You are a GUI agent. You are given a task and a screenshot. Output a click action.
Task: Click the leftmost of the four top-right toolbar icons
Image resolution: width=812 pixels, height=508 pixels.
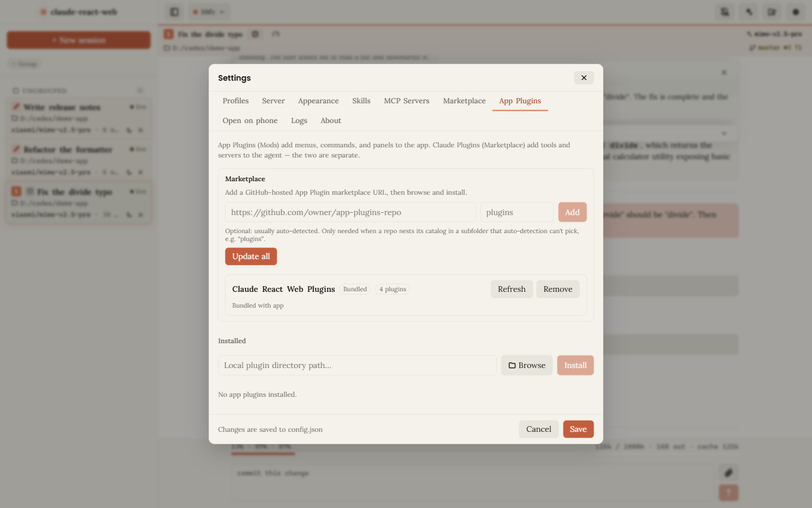pyautogui.click(x=725, y=12)
